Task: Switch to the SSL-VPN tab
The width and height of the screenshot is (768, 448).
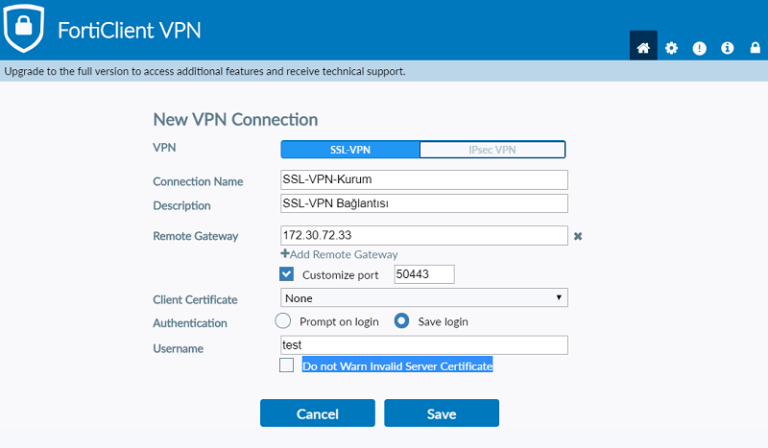Action: (x=350, y=150)
